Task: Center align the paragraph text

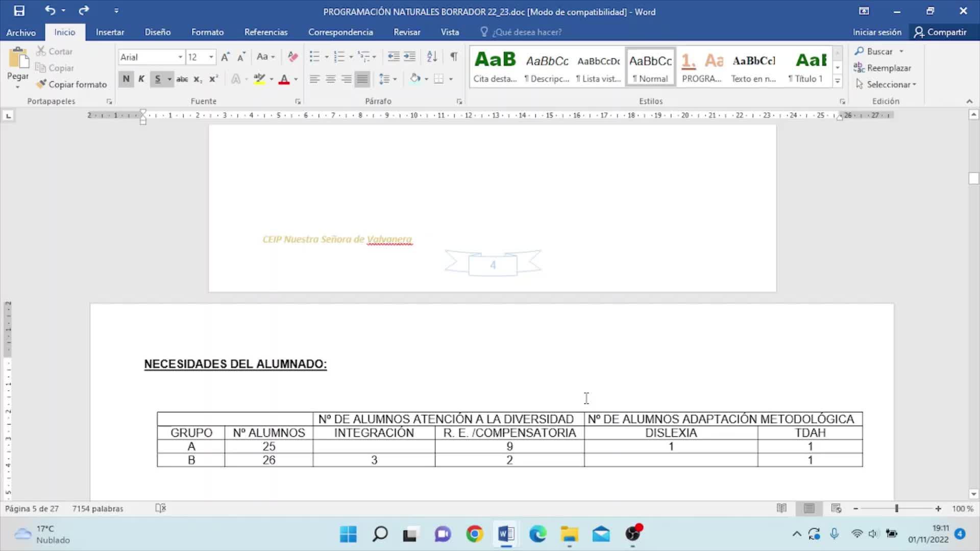Action: point(331,79)
